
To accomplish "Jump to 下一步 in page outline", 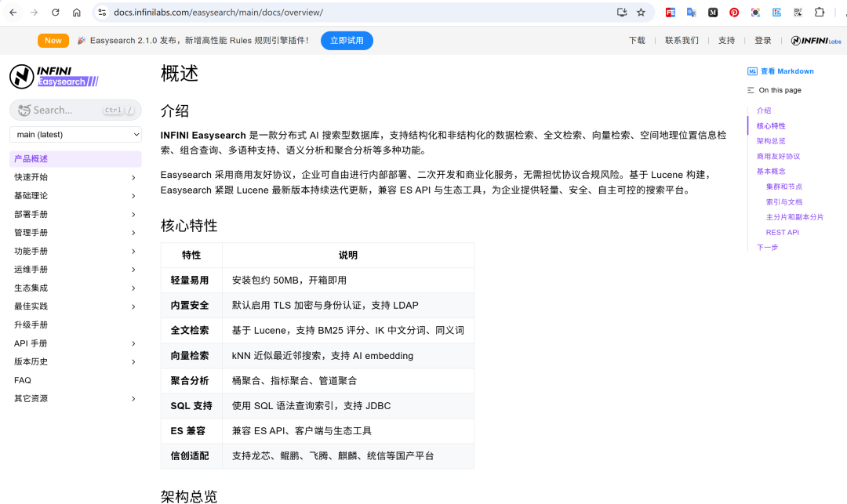I will coord(767,247).
